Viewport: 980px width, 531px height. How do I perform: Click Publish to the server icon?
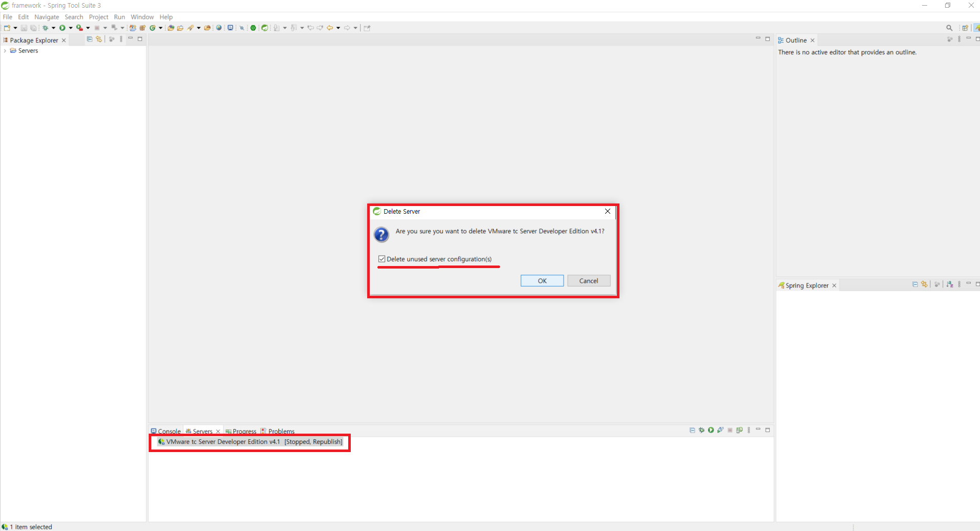739,430
